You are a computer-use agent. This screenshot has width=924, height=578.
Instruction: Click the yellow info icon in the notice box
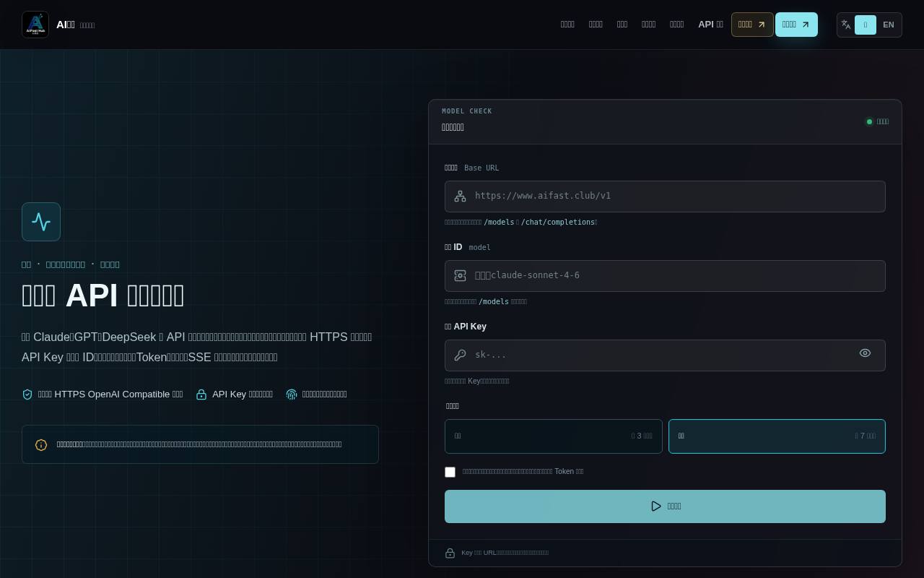(41, 445)
